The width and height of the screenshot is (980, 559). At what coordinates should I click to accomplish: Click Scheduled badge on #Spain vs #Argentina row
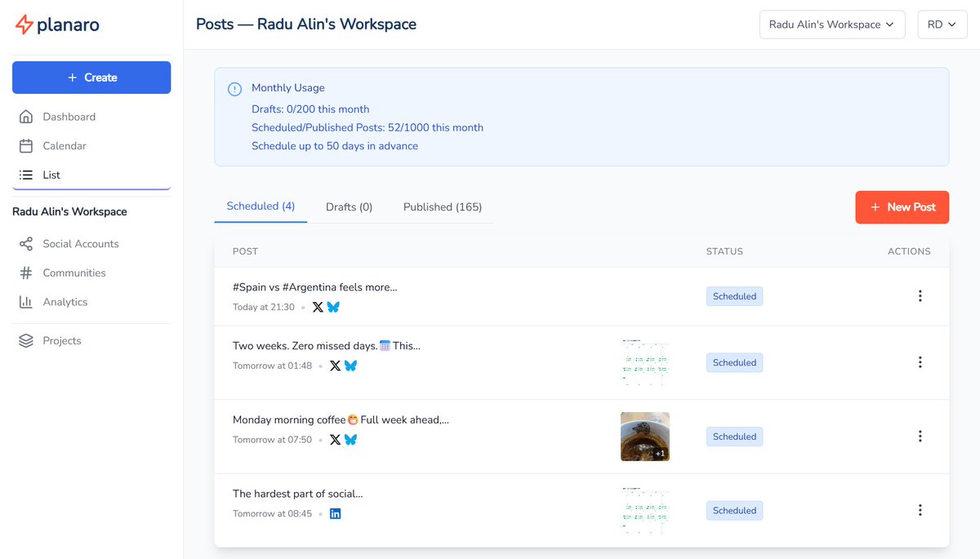point(734,296)
